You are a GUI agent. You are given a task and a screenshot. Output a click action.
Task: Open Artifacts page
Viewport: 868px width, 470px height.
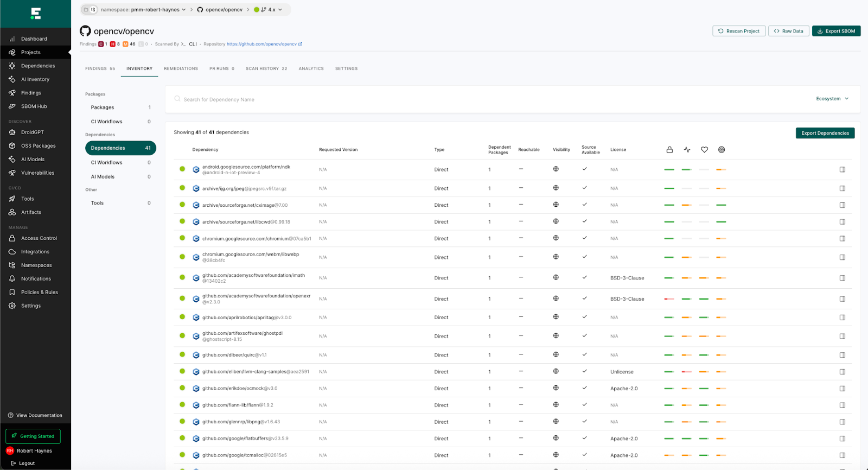pos(31,213)
